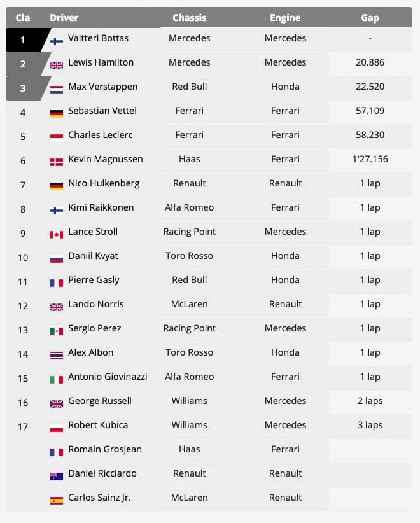
Task: Click the Finland flag beside Valtteri Bottas
Action: coord(57,41)
